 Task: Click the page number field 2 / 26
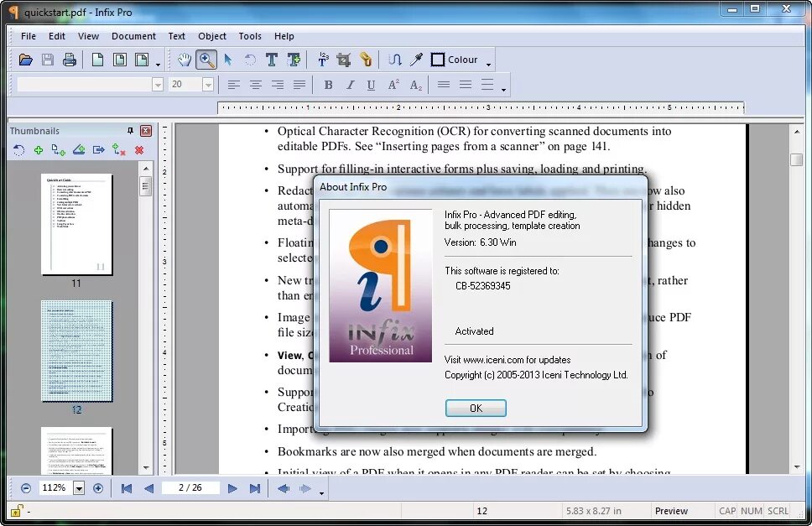pos(190,487)
